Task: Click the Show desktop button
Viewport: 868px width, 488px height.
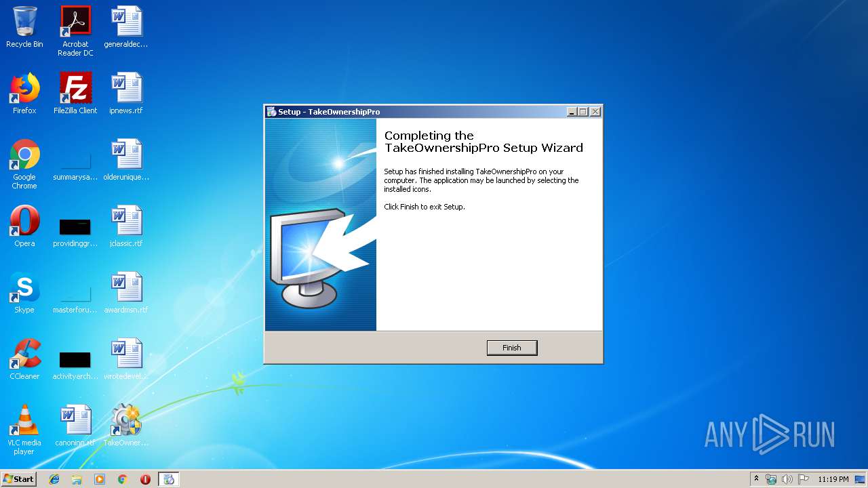Action: pyautogui.click(x=861, y=479)
